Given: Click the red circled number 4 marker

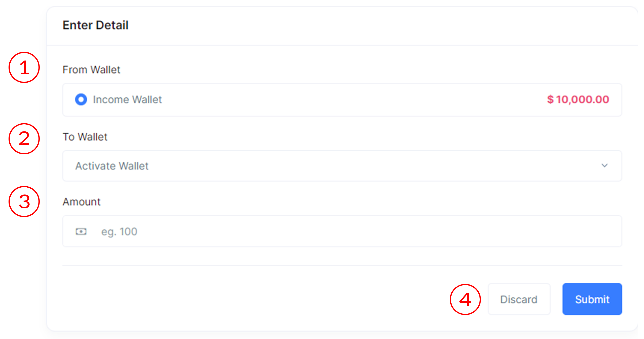Looking at the screenshot, I should tap(465, 299).
